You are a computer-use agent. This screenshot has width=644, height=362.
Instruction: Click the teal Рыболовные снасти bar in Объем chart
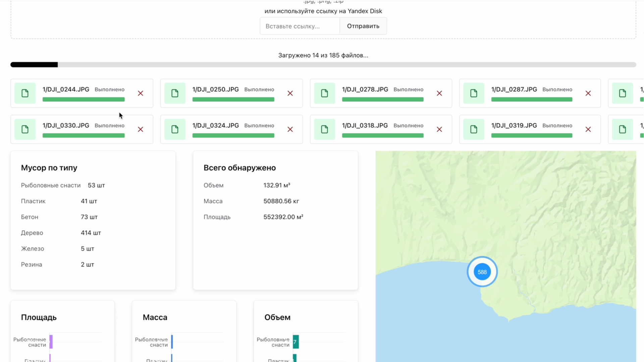click(296, 342)
